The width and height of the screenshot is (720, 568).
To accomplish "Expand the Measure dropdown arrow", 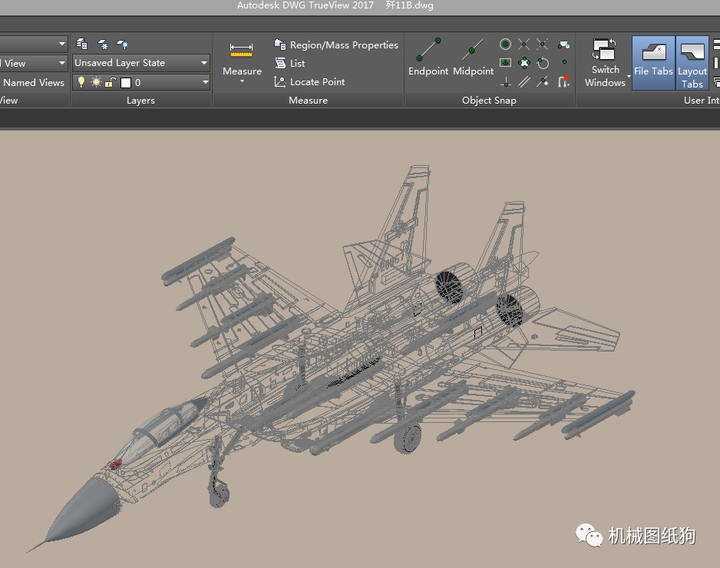I will (242, 81).
